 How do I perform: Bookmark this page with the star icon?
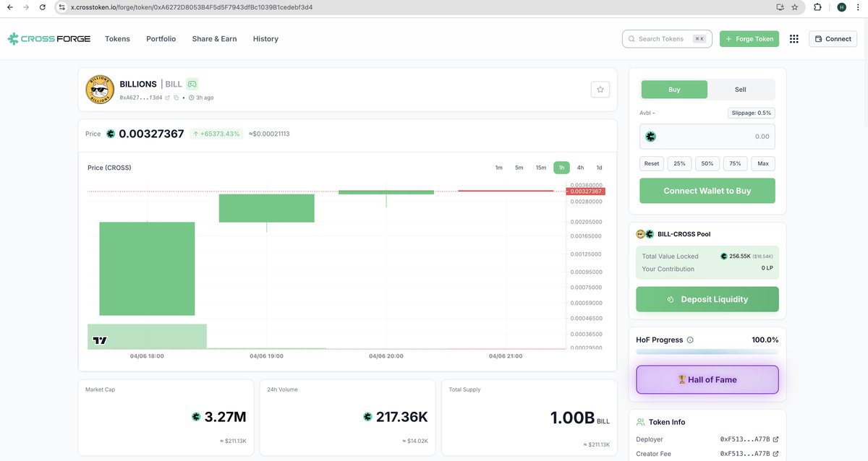tap(795, 7)
